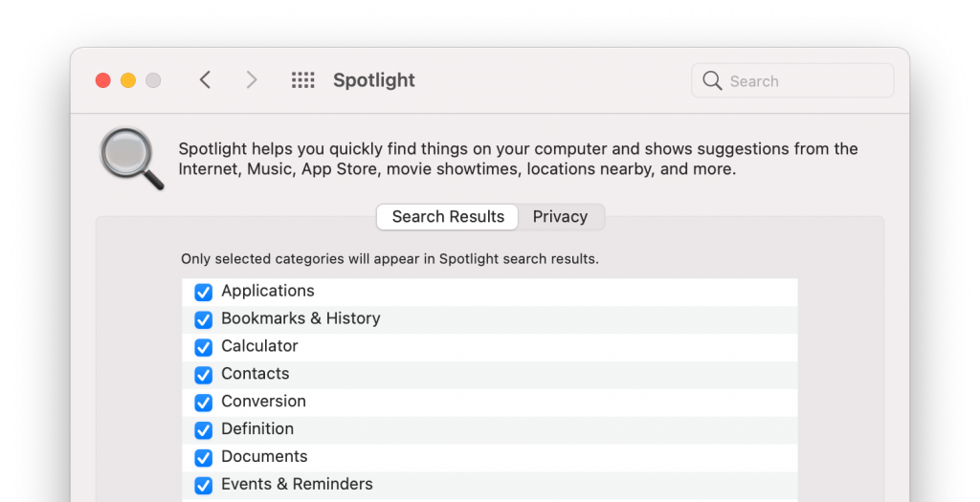
Task: Toggle the Contacts checkbox
Action: [203, 375]
